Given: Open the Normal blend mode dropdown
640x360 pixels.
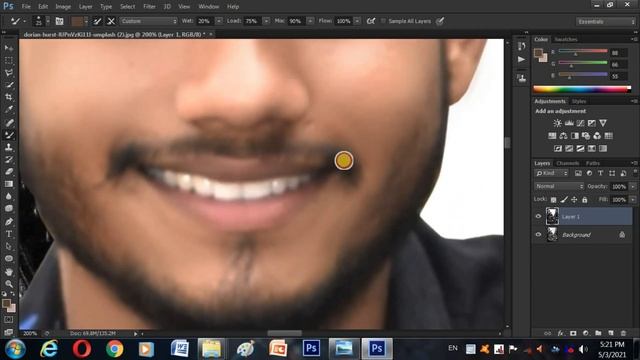Looking at the screenshot, I should 559,187.
